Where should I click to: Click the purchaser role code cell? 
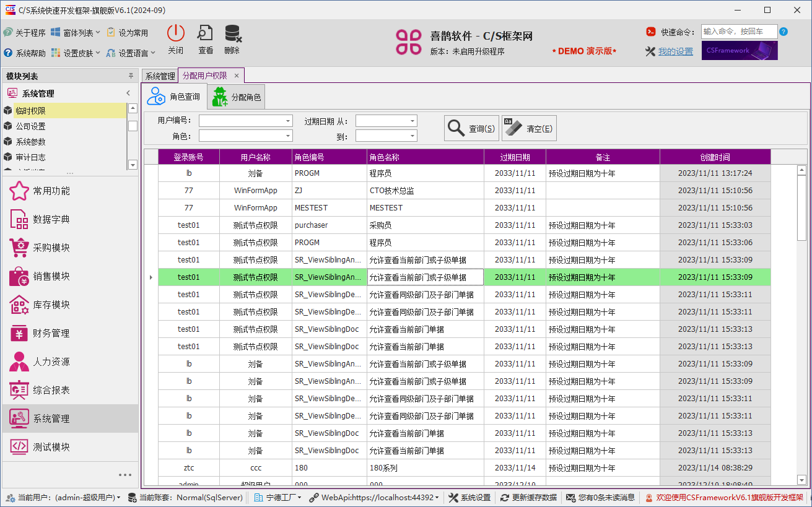(330, 225)
